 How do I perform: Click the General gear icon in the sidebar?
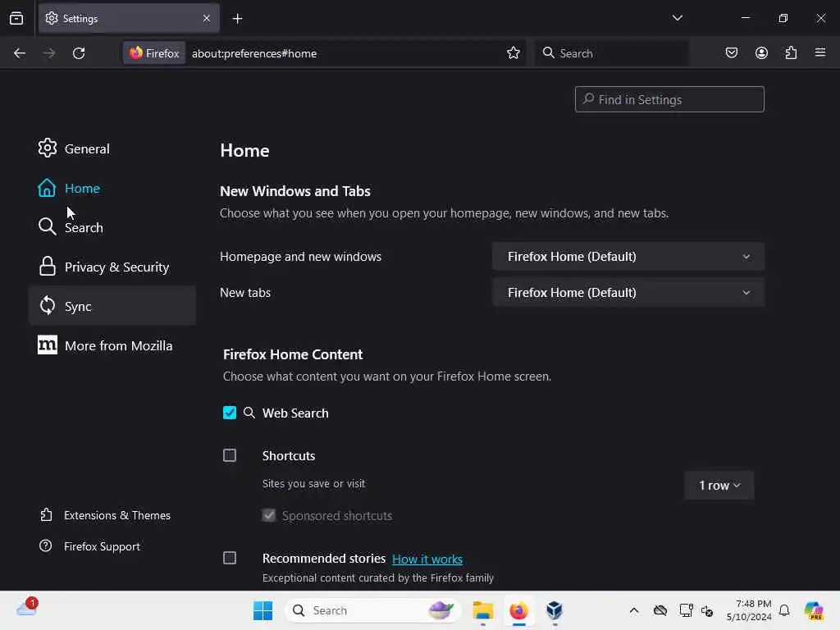click(x=47, y=148)
